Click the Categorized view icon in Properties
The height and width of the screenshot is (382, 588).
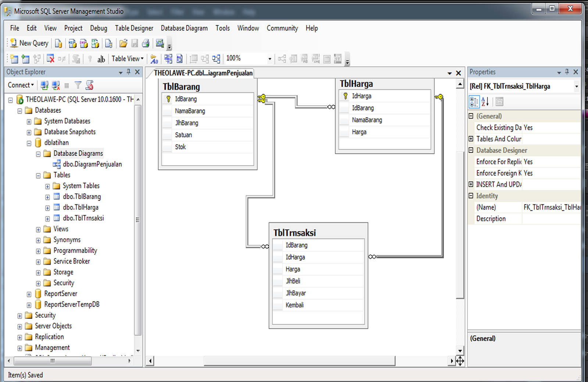(x=474, y=102)
